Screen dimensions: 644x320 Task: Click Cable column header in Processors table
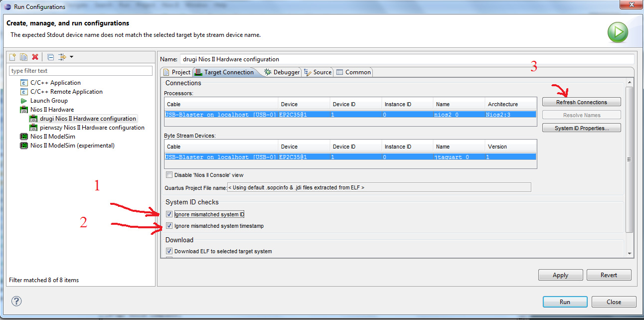221,104
